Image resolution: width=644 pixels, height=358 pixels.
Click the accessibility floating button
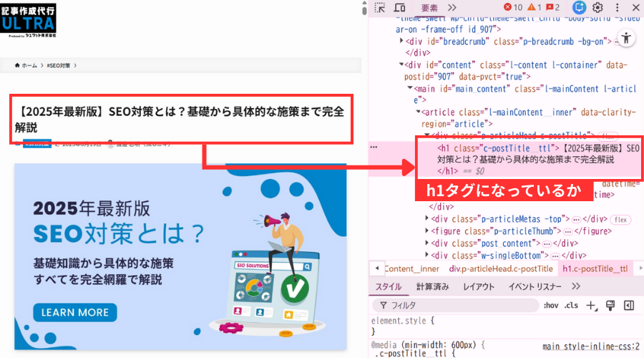[626, 38]
